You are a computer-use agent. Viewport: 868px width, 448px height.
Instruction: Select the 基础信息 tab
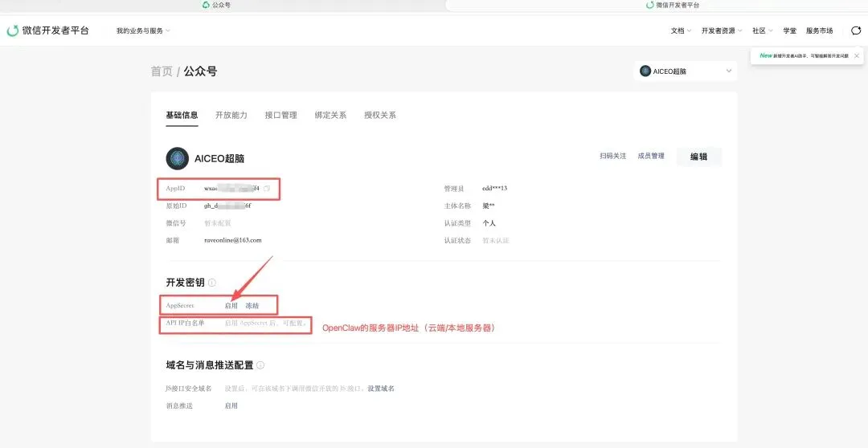(x=182, y=115)
